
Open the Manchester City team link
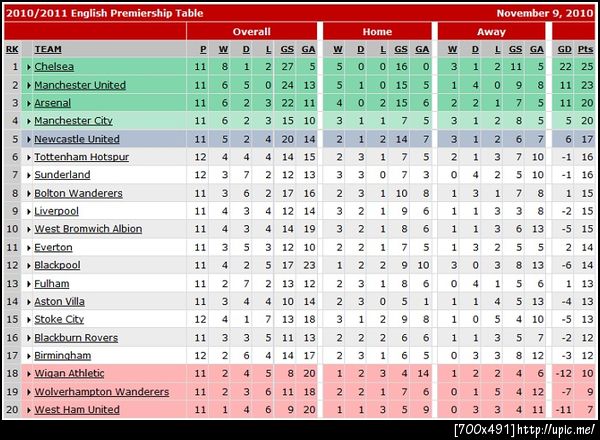point(77,121)
